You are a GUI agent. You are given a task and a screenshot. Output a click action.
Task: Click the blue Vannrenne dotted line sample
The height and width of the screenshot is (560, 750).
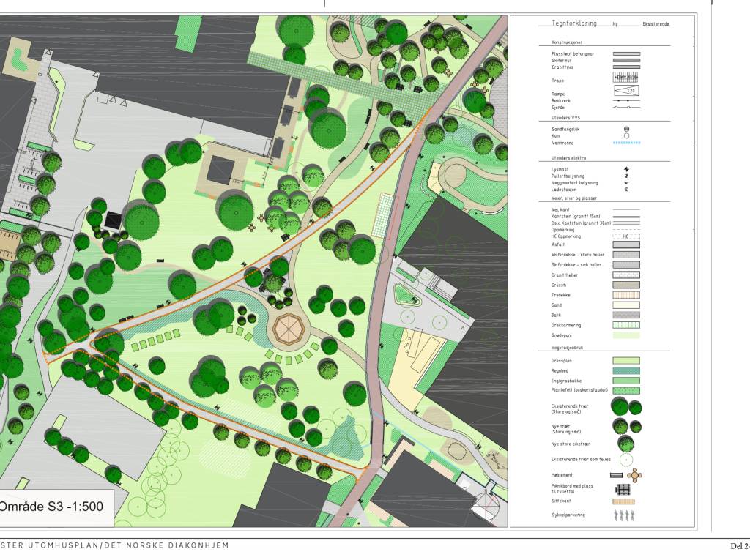tap(626, 143)
